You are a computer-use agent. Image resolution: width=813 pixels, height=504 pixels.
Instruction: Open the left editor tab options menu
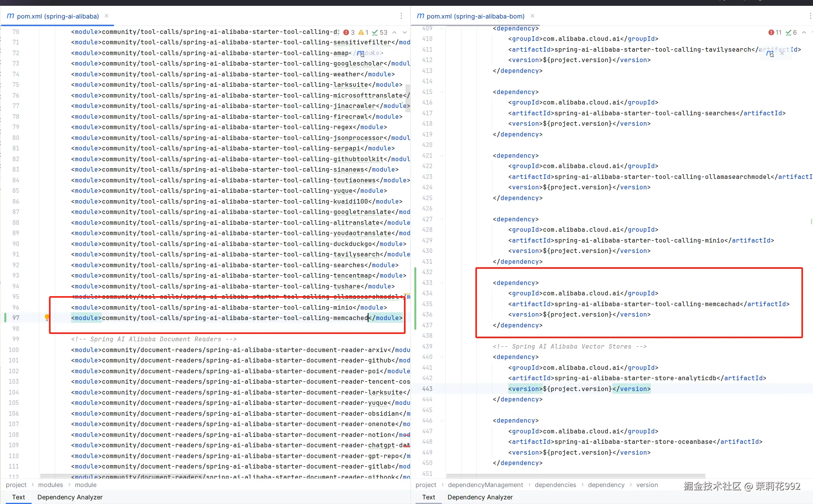coord(401,16)
